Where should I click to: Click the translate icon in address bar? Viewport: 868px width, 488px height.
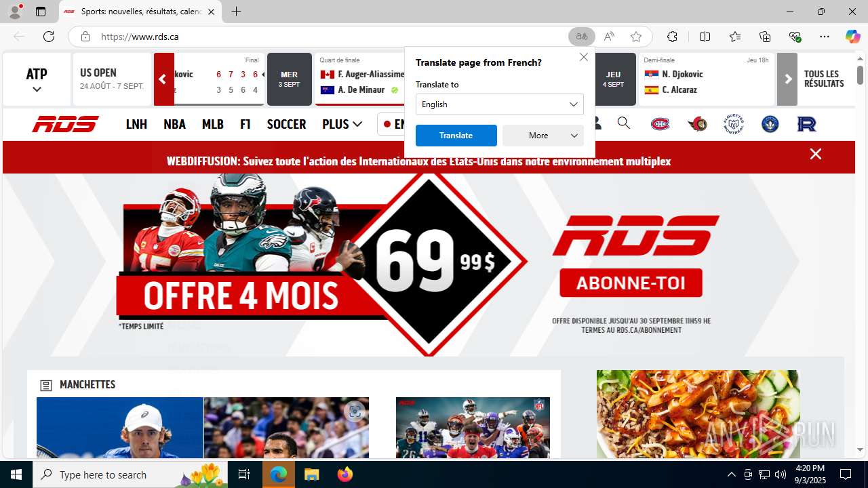click(x=582, y=37)
